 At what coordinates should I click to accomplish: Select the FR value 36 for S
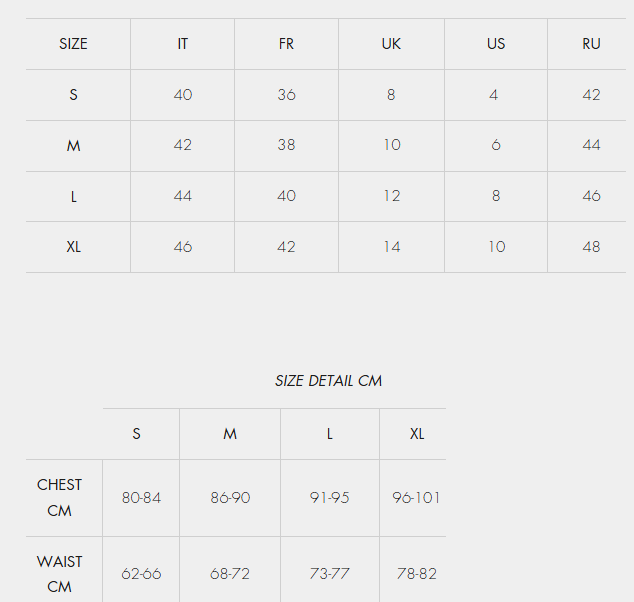coord(286,95)
